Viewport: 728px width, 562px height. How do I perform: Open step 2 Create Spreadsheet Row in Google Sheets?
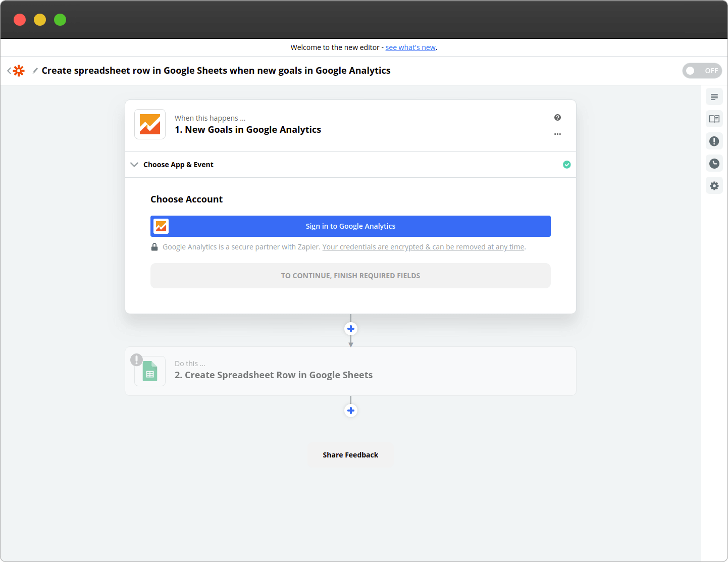tap(350, 371)
